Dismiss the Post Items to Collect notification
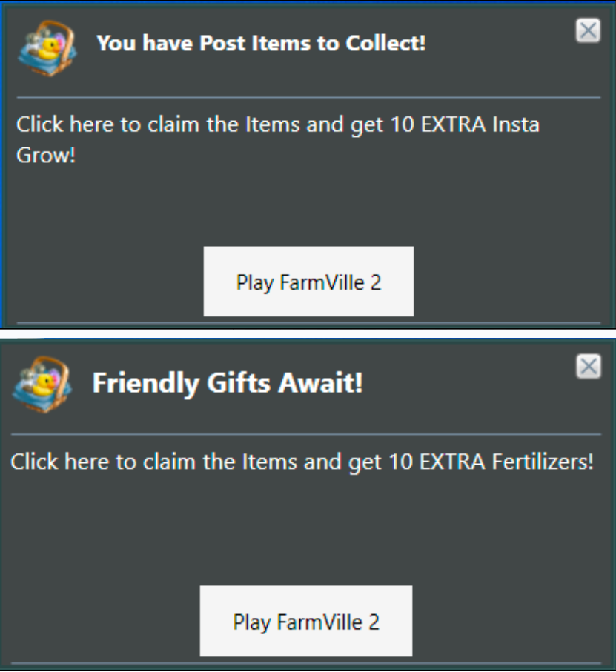The height and width of the screenshot is (672, 616). (588, 30)
